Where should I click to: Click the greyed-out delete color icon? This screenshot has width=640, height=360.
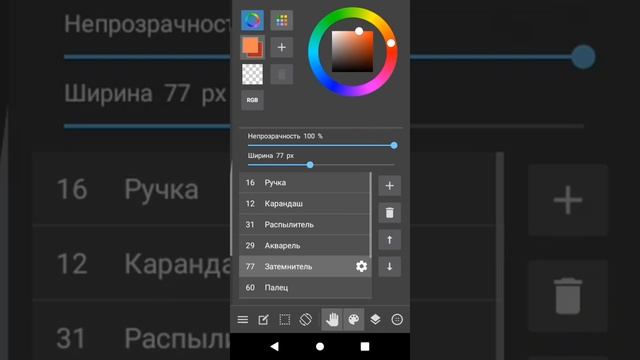click(x=282, y=74)
